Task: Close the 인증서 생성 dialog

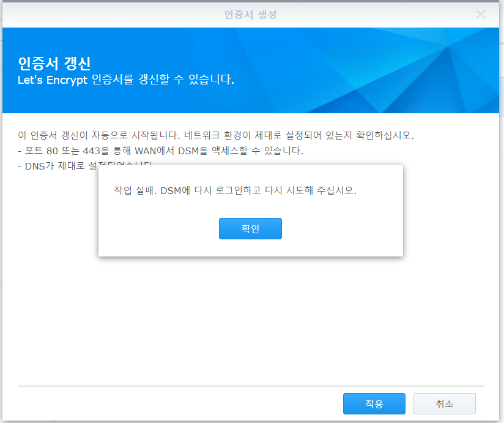Action: coord(480,15)
